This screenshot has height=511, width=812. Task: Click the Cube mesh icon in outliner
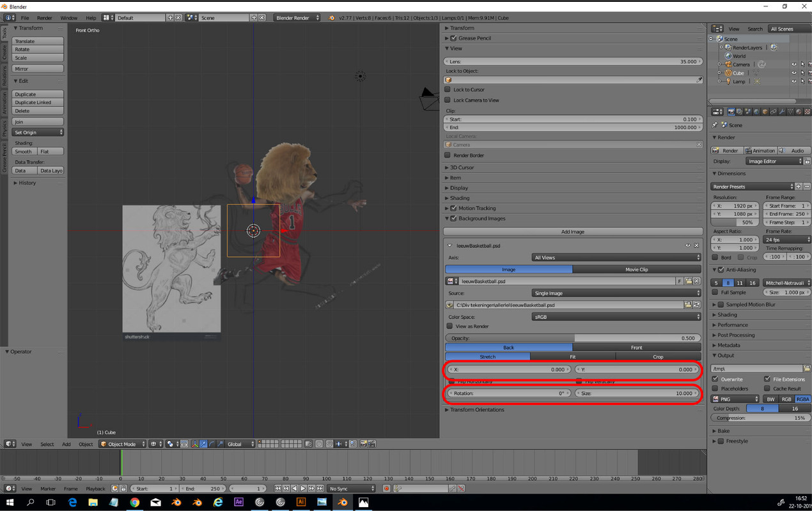click(x=728, y=73)
